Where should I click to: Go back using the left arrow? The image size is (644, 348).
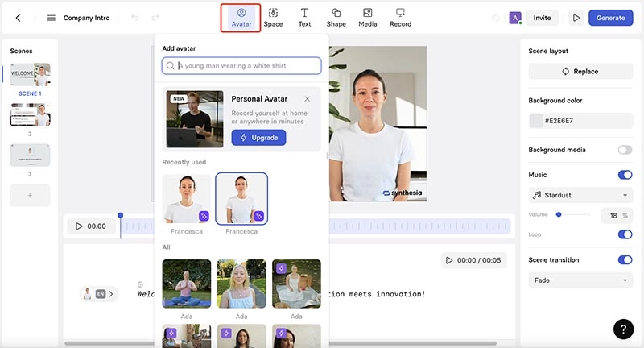pos(19,18)
